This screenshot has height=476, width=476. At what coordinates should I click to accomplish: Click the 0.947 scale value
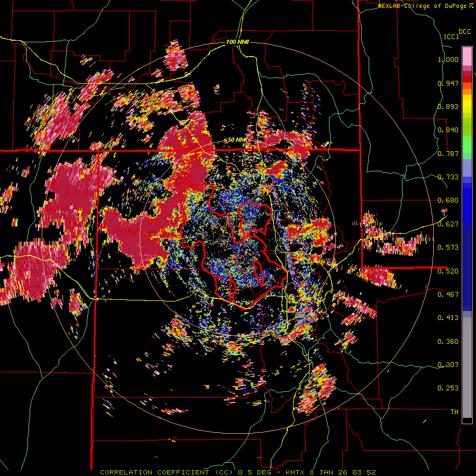[x=448, y=83]
